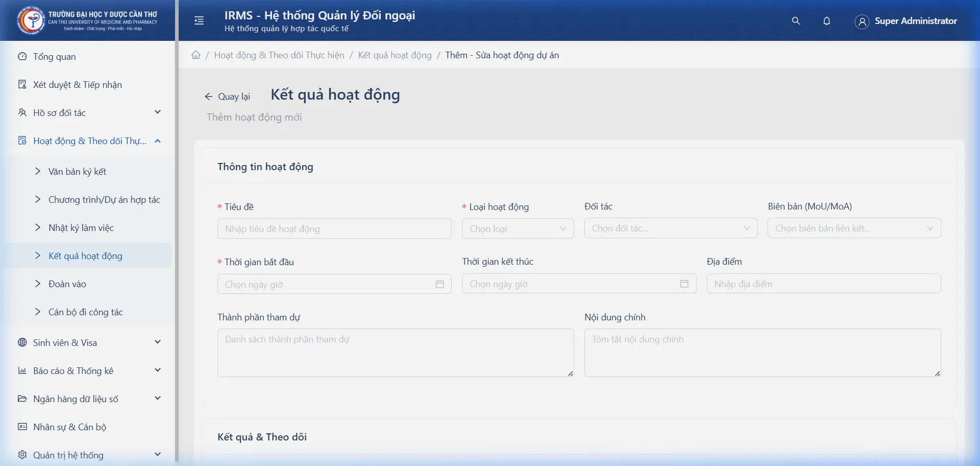Click calendar icon in Thời gian bắt đầu
The width and height of the screenshot is (980, 466).
(439, 284)
